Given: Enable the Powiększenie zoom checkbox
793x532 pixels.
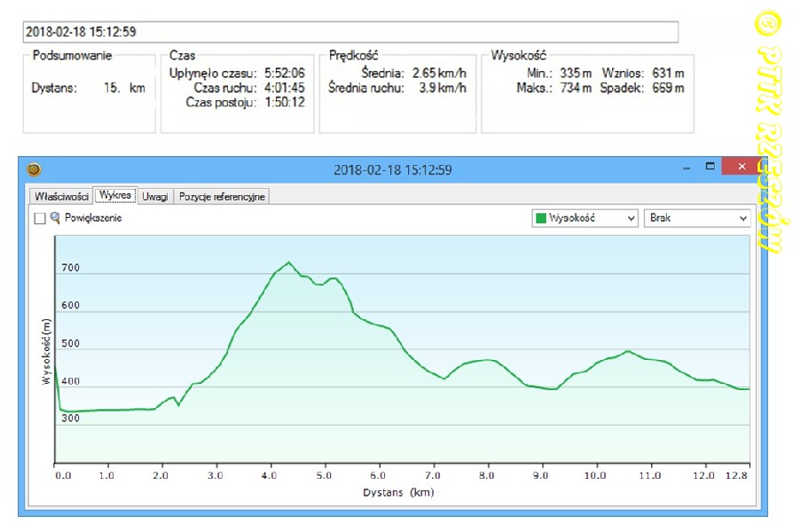Looking at the screenshot, I should coord(39,218).
